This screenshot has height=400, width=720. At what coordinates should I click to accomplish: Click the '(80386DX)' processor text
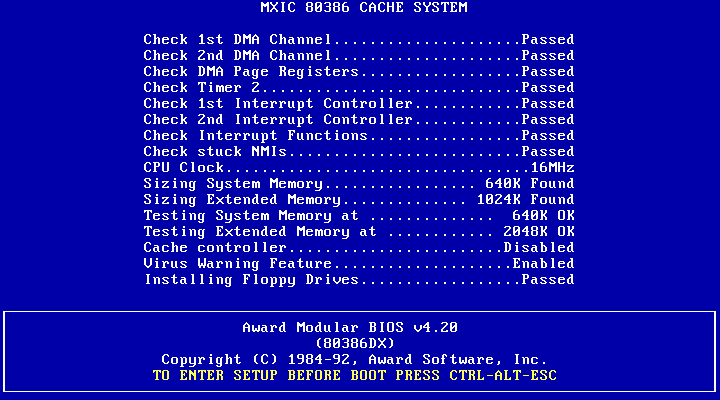pyautogui.click(x=354, y=344)
